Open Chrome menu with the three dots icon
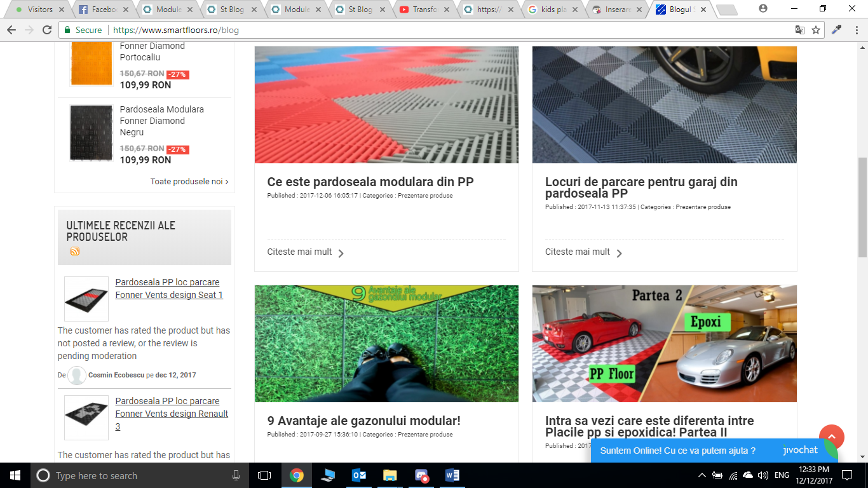Screen dimensions: 868x488 tap(855, 30)
